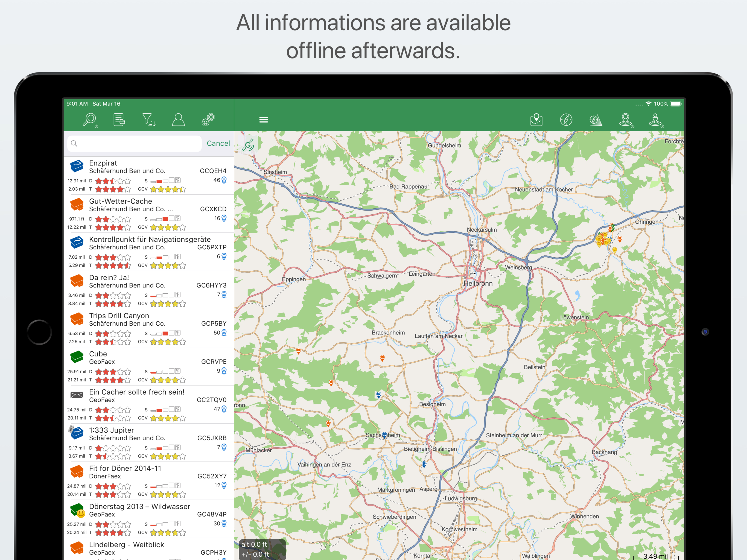Focus the cache search text field
Viewport: 747px width, 560px height.
(135, 144)
